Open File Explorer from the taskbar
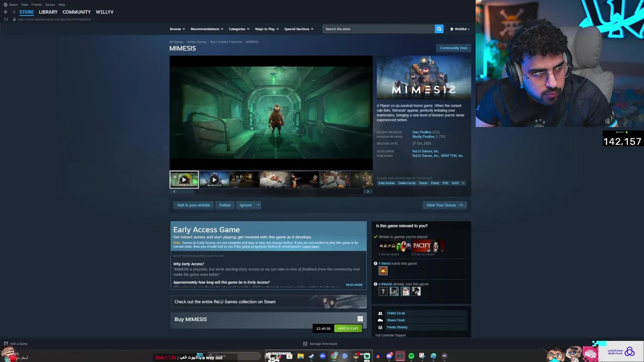The image size is (644, 362). [300, 356]
